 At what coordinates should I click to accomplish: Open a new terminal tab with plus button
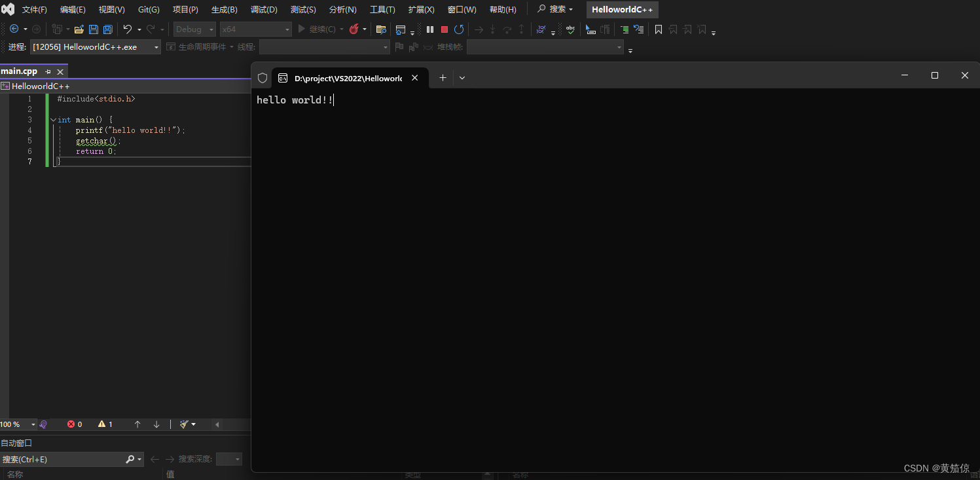tap(443, 77)
